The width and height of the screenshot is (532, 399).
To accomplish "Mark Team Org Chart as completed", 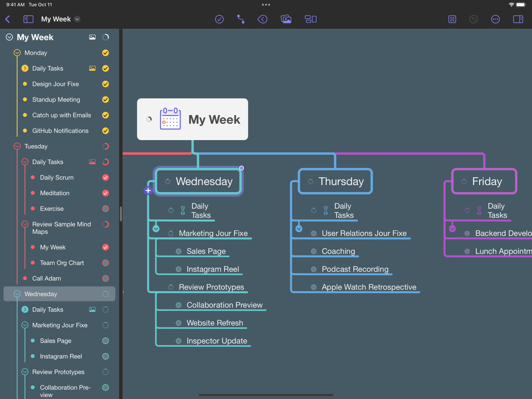I will 105,263.
